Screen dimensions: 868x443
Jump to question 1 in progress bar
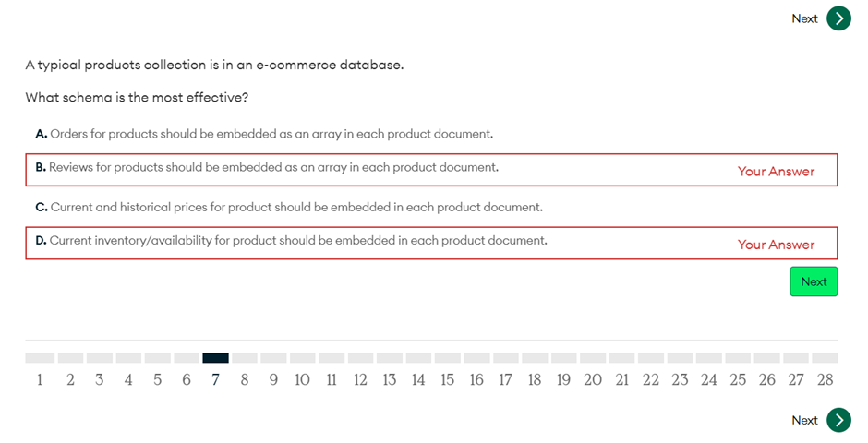coord(40,358)
